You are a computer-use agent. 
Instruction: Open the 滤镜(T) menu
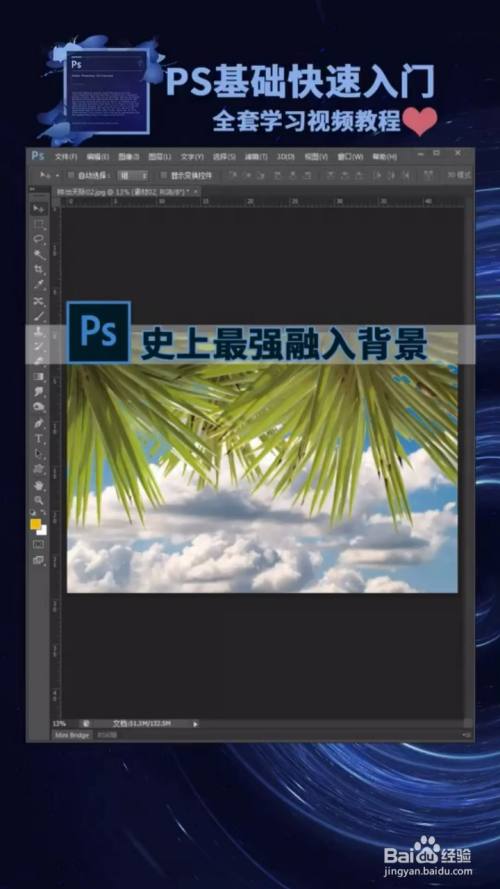[256, 156]
